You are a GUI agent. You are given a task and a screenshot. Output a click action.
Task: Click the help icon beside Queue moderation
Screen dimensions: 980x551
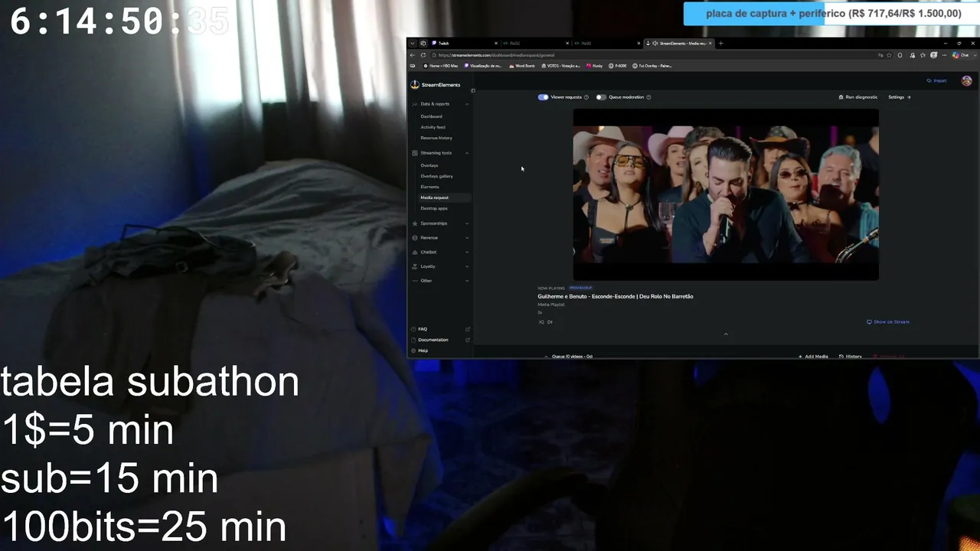[x=648, y=97]
